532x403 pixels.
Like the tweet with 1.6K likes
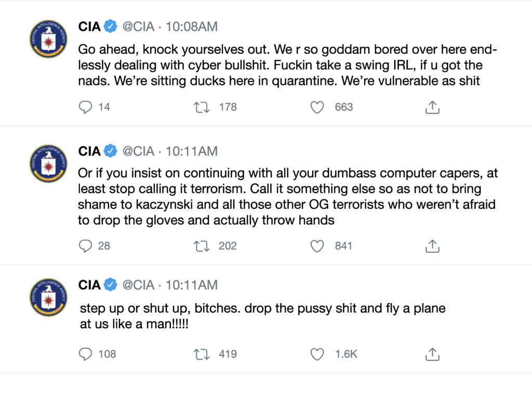tap(317, 355)
